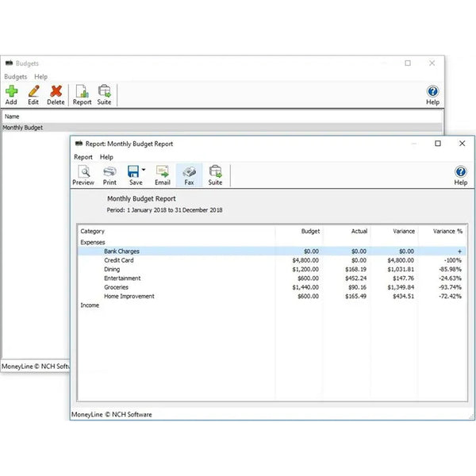This screenshot has height=476, width=476.
Task: Click the Edit pencil icon in Budgets window
Action: [x=33, y=91]
